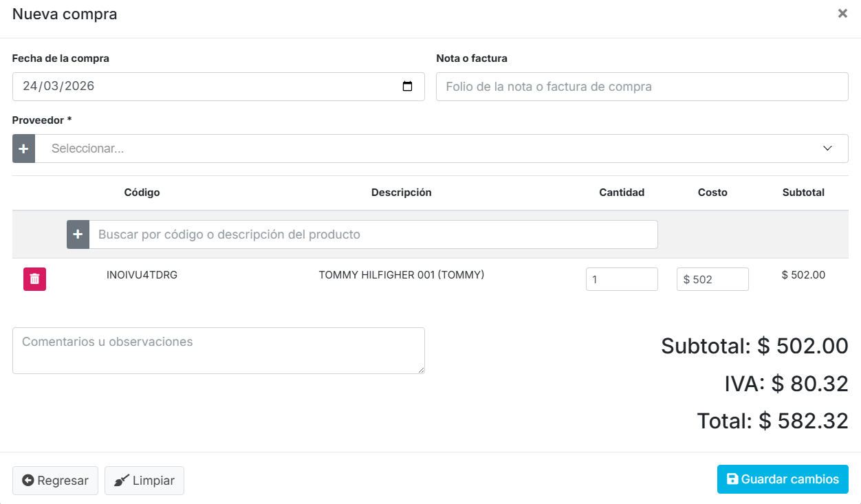This screenshot has height=504, width=861.
Task: Click the Costo input showing $ 502
Action: click(712, 279)
